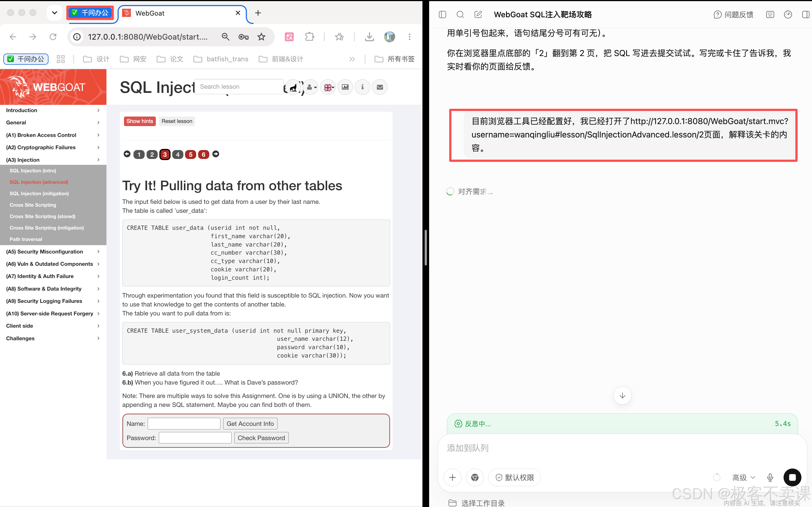
Task: Open a new browser tab
Action: (x=258, y=13)
